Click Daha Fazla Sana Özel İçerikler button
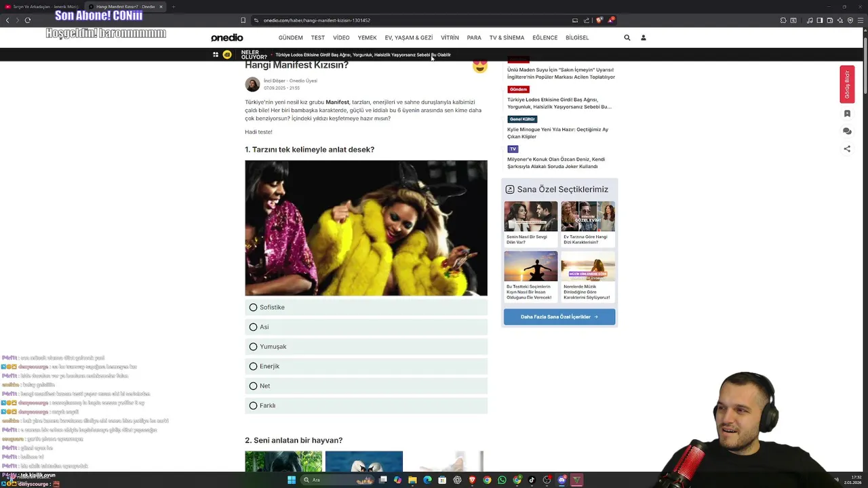Viewport: 868px width, 488px height. tap(559, 317)
